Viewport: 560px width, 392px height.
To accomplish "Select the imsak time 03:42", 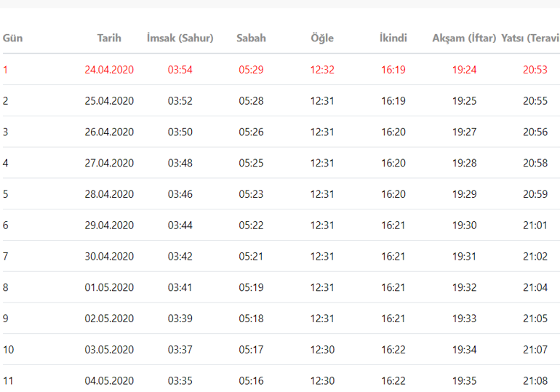I will point(180,257).
